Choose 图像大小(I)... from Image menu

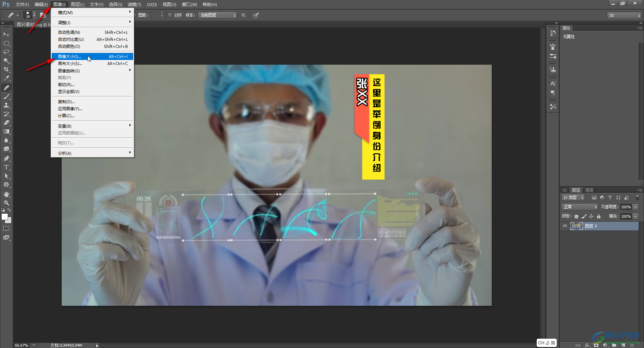click(x=92, y=57)
